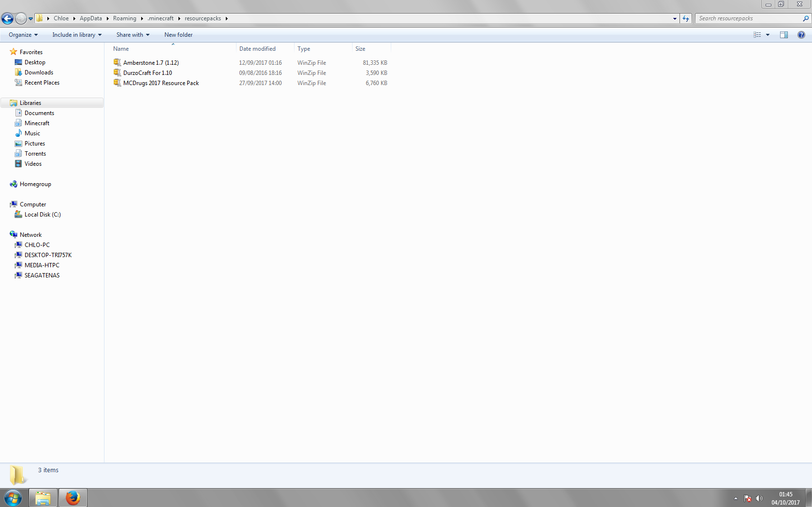
Task: Launch Firefox from the taskbar
Action: tap(73, 498)
